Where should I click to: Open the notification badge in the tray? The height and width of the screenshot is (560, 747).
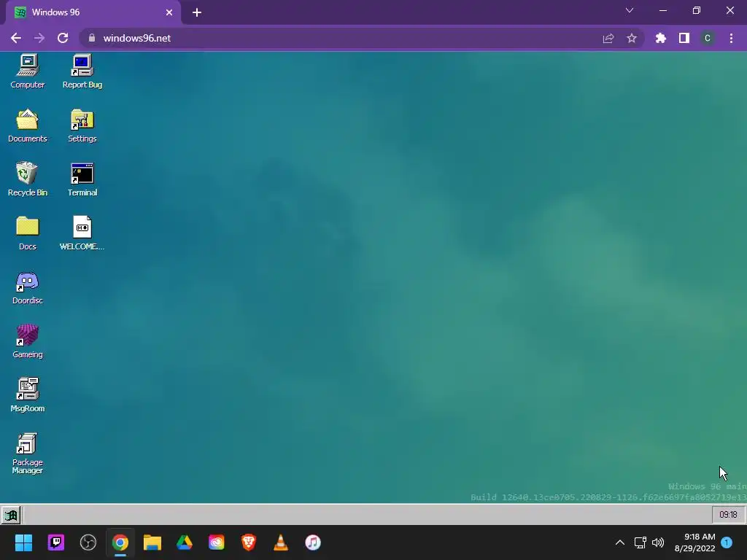point(727,542)
